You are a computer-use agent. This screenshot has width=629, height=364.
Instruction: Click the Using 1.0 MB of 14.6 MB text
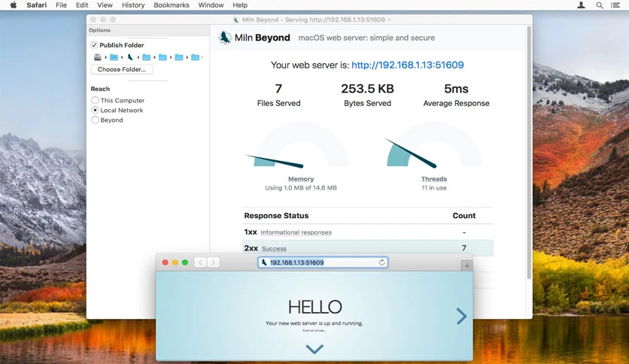[301, 187]
